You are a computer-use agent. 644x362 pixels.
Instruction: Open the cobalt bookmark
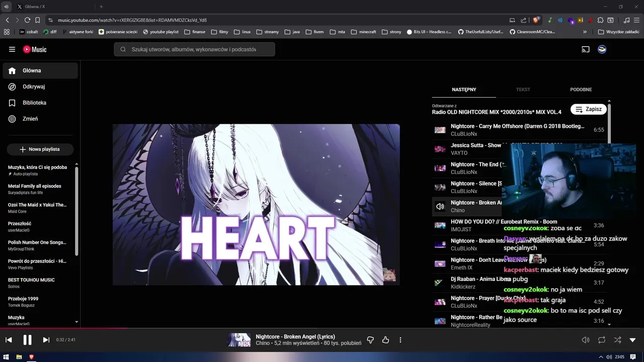[29, 32]
